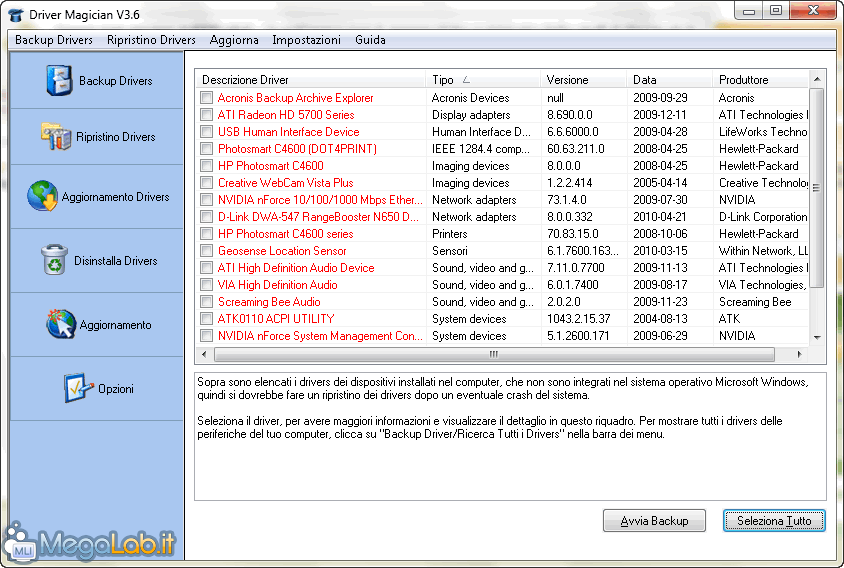The height and width of the screenshot is (568, 844).
Task: Select the Creative WebCam Vista Plus text
Action: click(285, 183)
